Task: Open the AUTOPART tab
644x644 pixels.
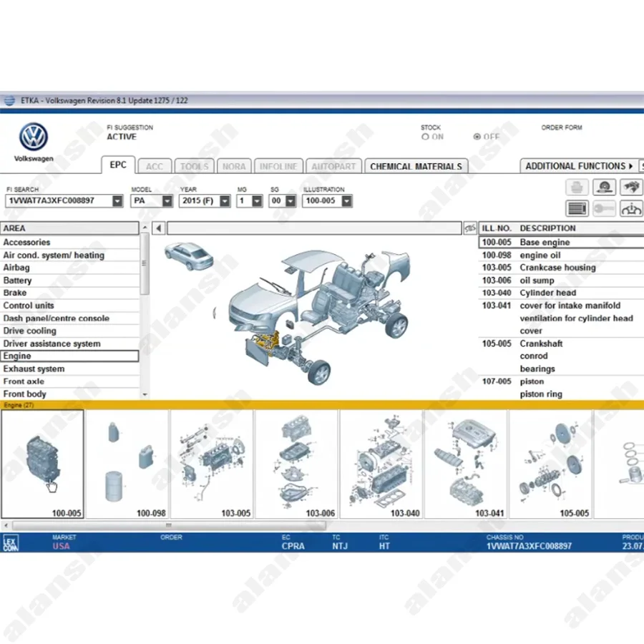Action: coord(333,166)
